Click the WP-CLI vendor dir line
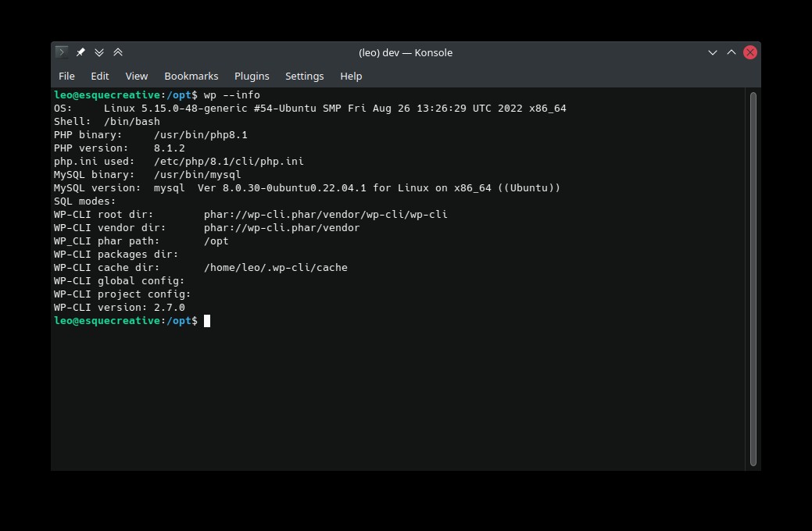This screenshot has height=531, width=812. coord(206,228)
